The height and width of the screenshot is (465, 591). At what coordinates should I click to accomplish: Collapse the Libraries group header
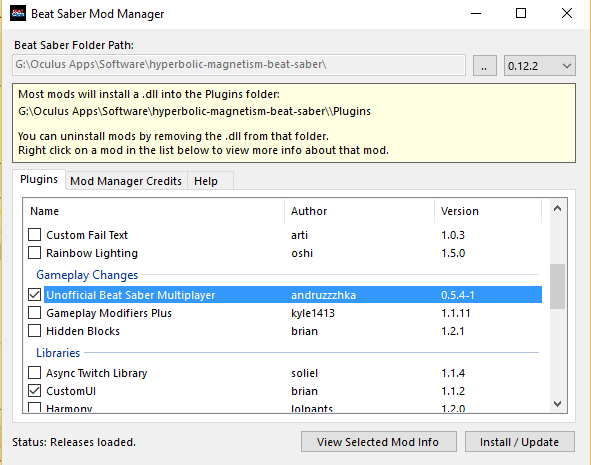click(58, 353)
